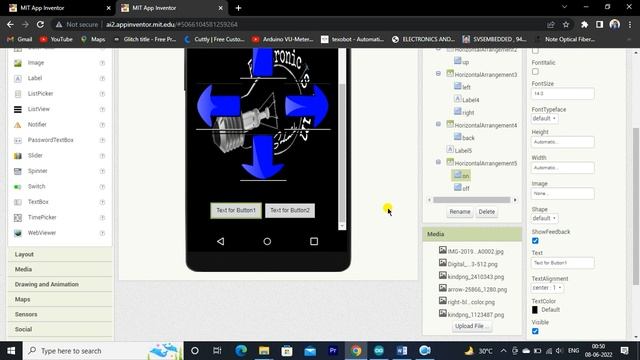Open browser extensions puzzle icon
Viewport: 640px width, 360px height.
click(584, 24)
